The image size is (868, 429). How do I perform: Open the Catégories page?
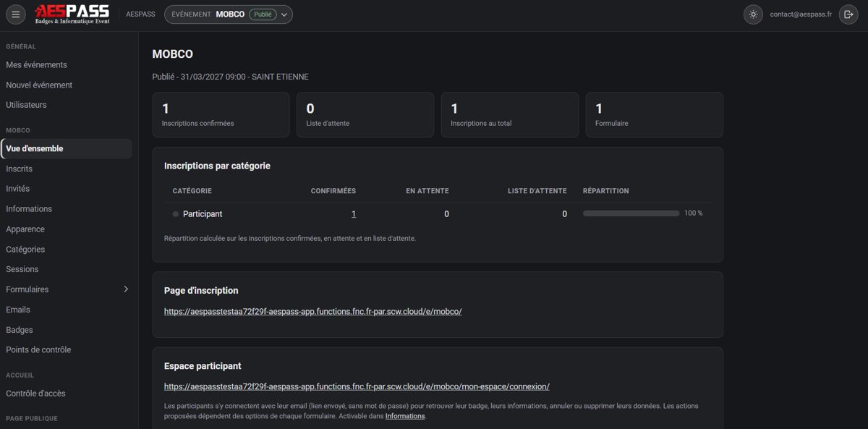pos(25,250)
